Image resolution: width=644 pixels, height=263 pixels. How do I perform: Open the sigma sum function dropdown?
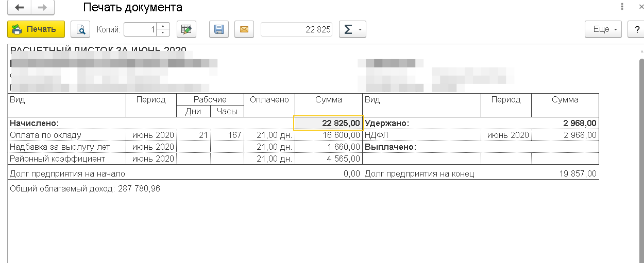click(352, 29)
